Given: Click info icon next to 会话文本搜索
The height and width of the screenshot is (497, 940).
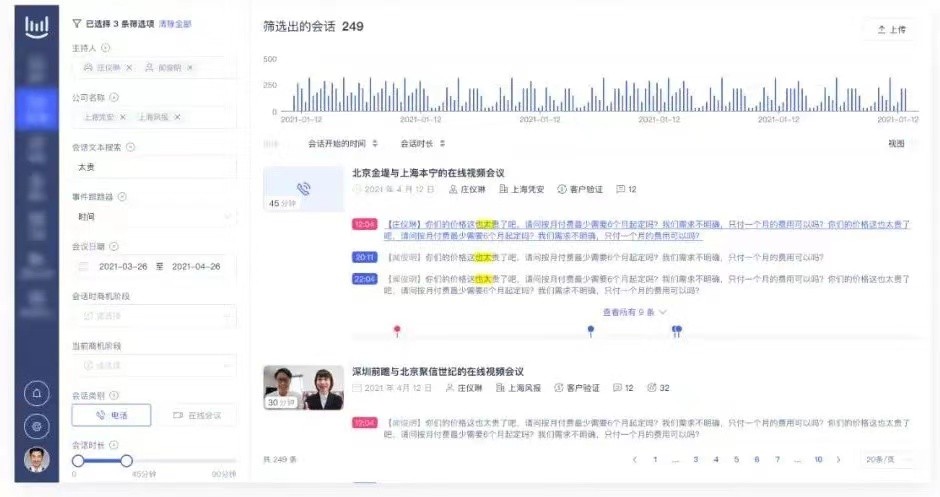Looking at the screenshot, I should pos(130,147).
